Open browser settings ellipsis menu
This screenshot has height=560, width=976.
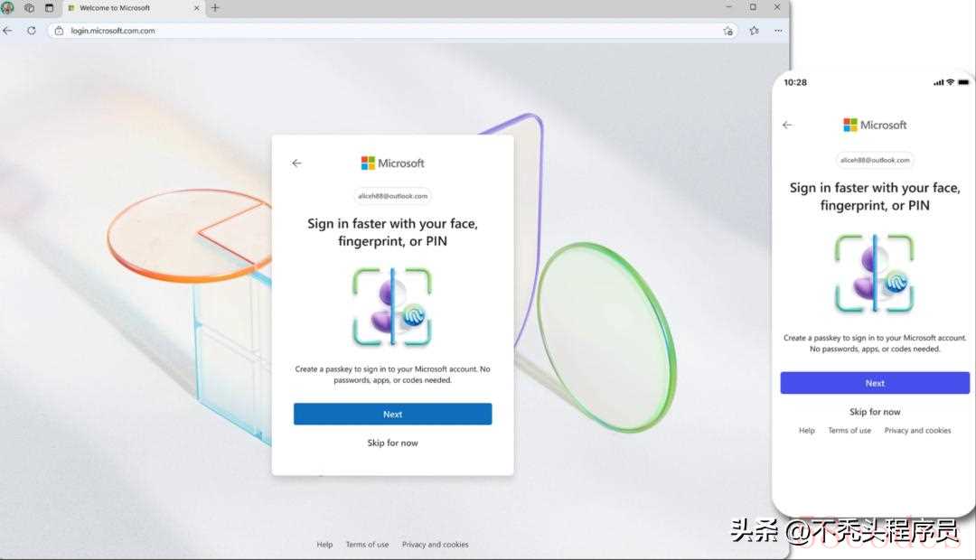pyautogui.click(x=778, y=31)
